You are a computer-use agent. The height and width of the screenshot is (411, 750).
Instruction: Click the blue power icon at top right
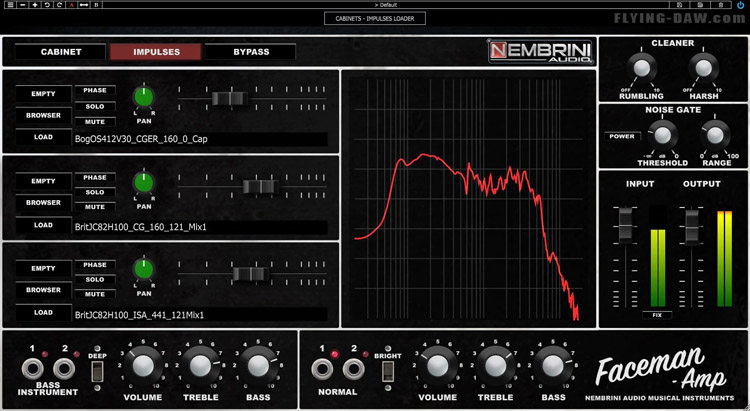[x=740, y=4]
